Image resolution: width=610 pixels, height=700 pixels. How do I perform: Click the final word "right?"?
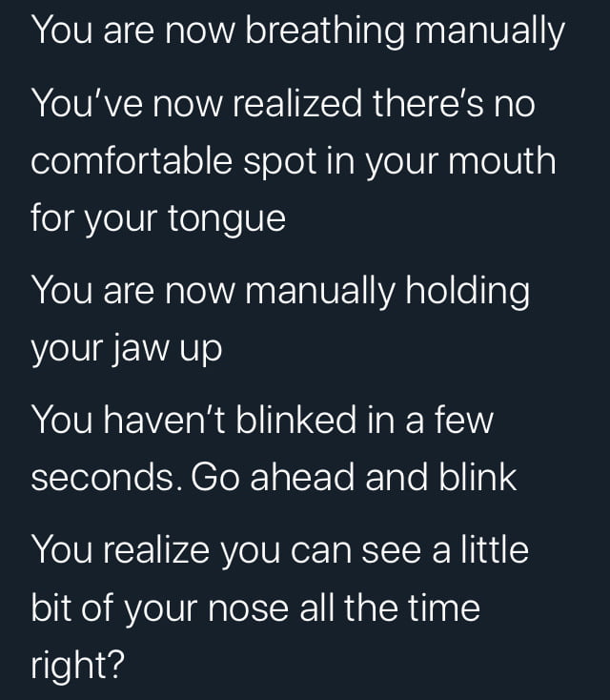(77, 665)
